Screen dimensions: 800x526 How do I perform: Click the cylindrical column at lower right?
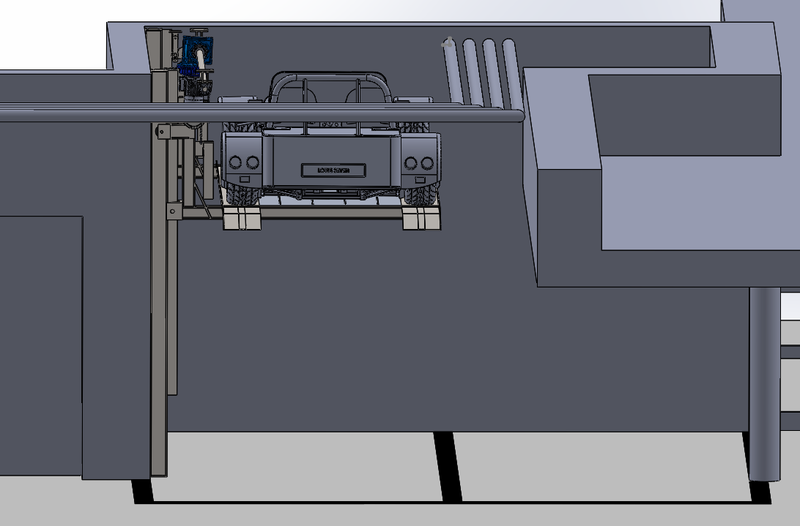[763, 390]
